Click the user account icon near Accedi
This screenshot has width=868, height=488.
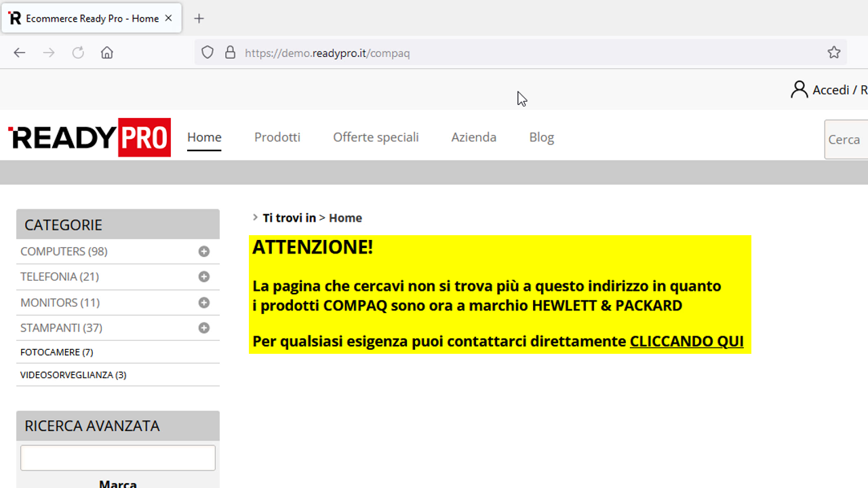coord(799,89)
